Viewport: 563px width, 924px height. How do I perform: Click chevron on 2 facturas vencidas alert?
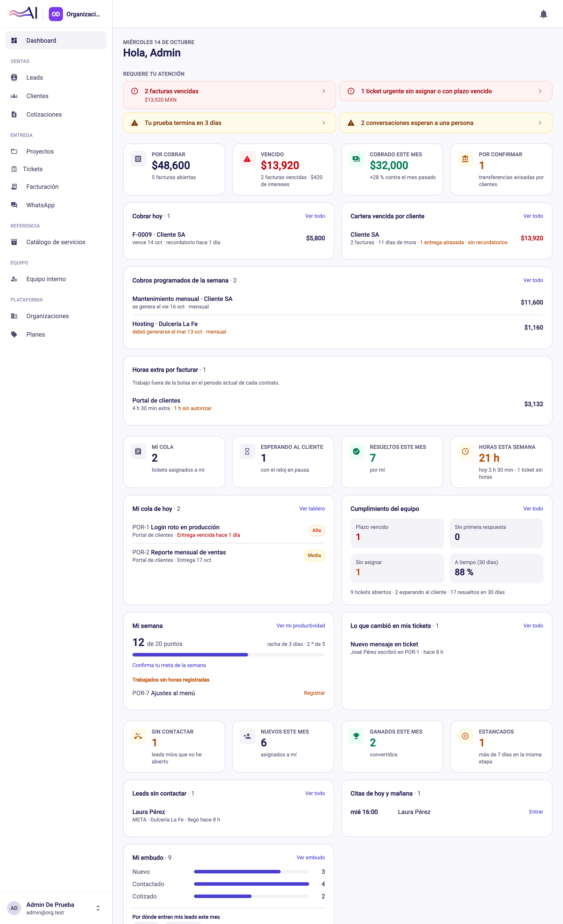pos(324,91)
